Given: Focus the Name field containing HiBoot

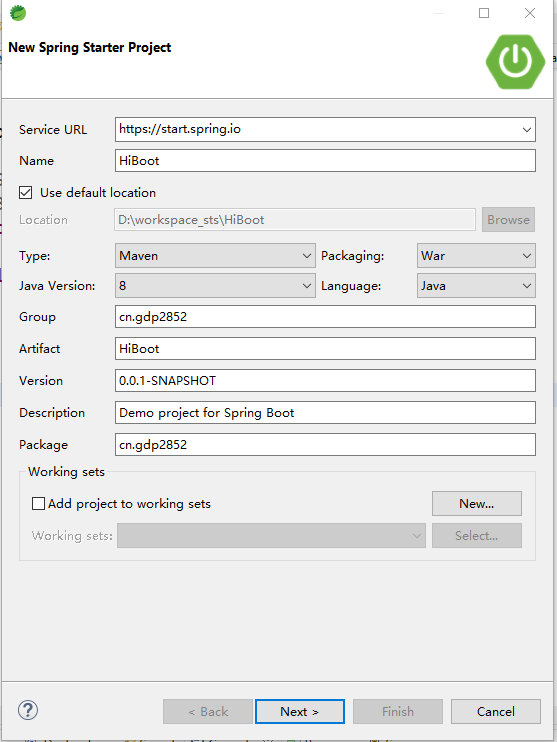Looking at the screenshot, I should [325, 161].
